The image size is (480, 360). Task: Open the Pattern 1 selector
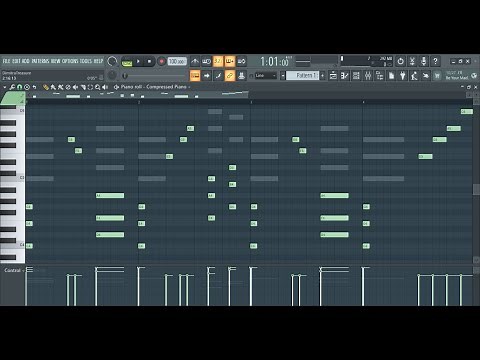(x=303, y=76)
